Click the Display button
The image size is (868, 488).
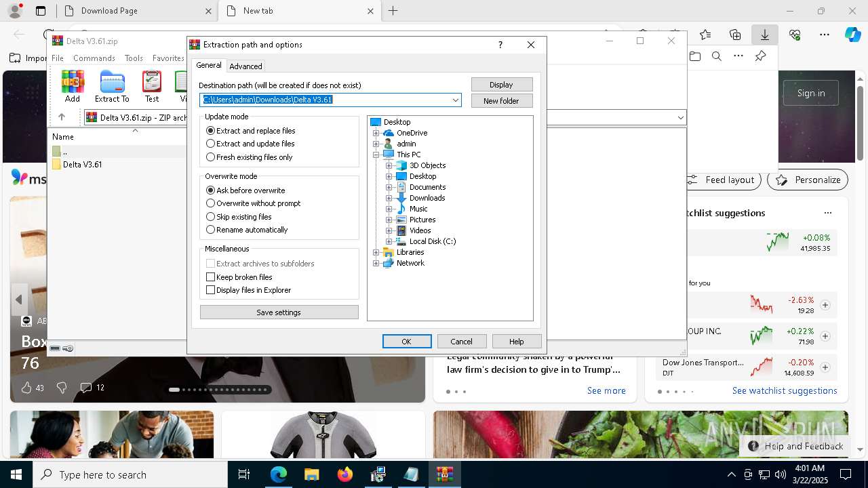coord(502,85)
